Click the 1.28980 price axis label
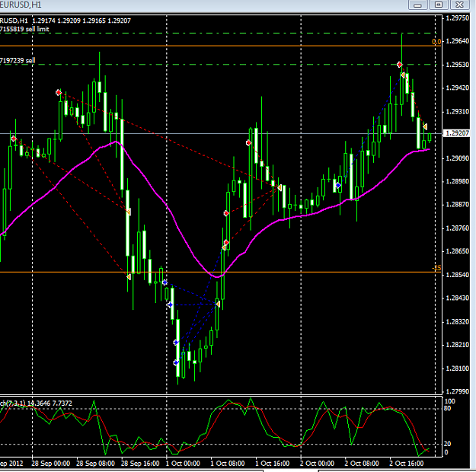This screenshot has height=472, width=476. pos(457,181)
